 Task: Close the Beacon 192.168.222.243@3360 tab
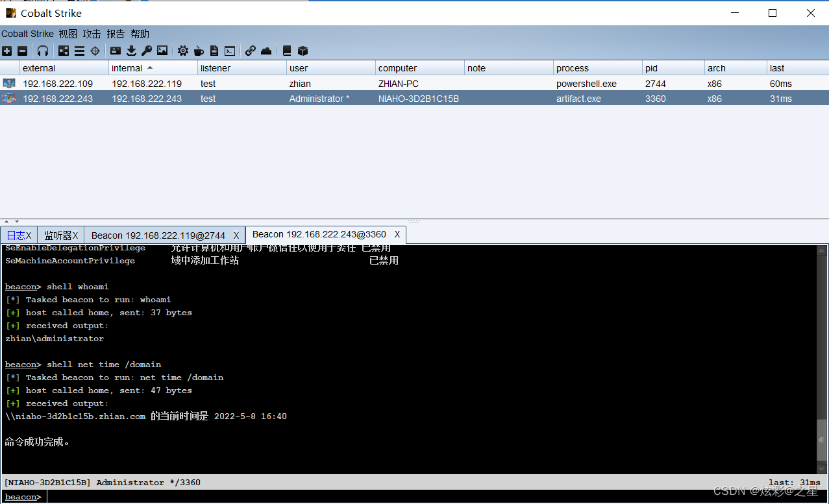397,235
